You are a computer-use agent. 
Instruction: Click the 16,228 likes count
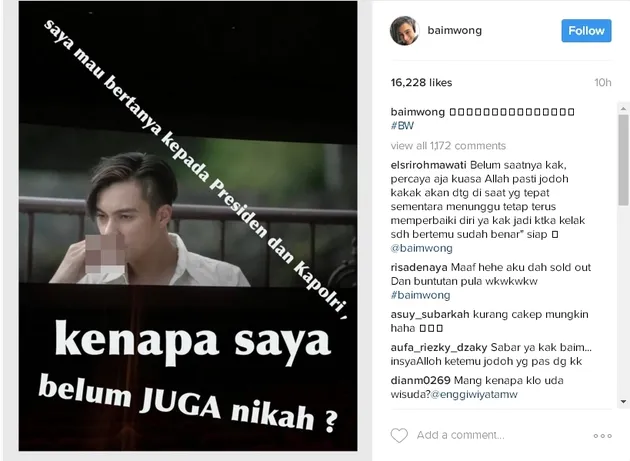[x=421, y=82]
